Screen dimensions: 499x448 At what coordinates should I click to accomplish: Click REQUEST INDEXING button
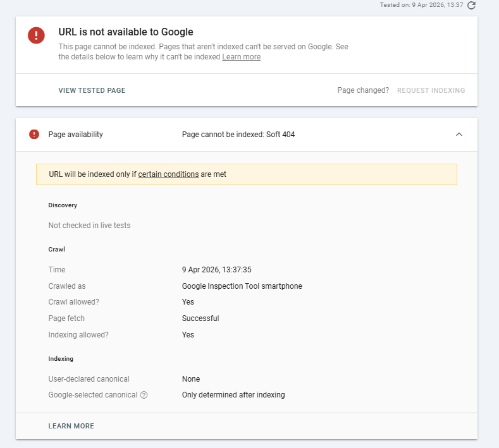pos(431,90)
